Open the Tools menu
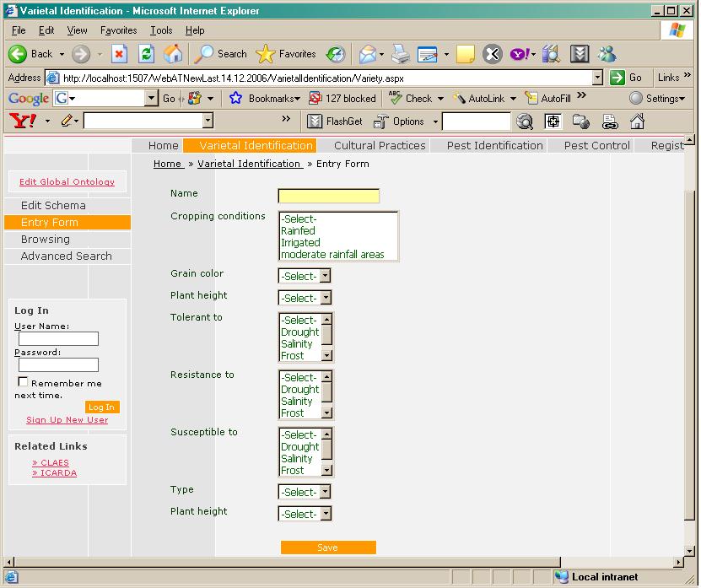The width and height of the screenshot is (701, 588). [160, 30]
